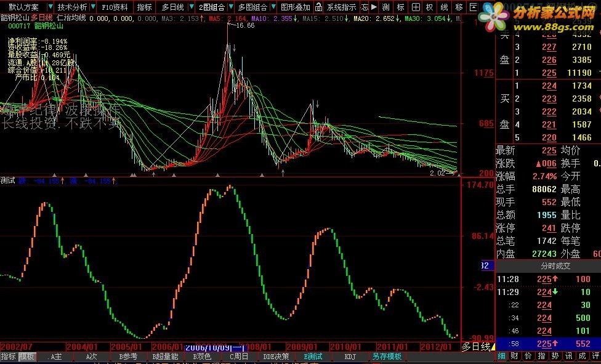Expand the 2图组合 dropdown arrow
601x364 pixels.
pyautogui.click(x=231, y=7)
